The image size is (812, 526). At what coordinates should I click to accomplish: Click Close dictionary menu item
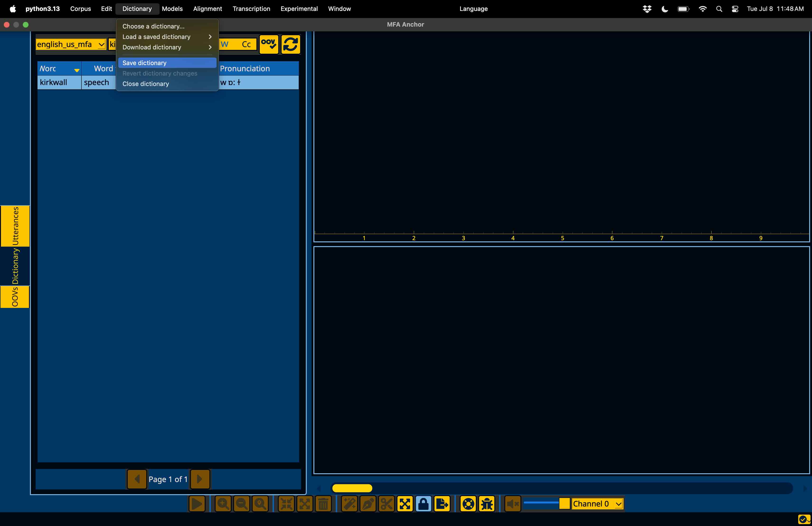(x=167, y=84)
